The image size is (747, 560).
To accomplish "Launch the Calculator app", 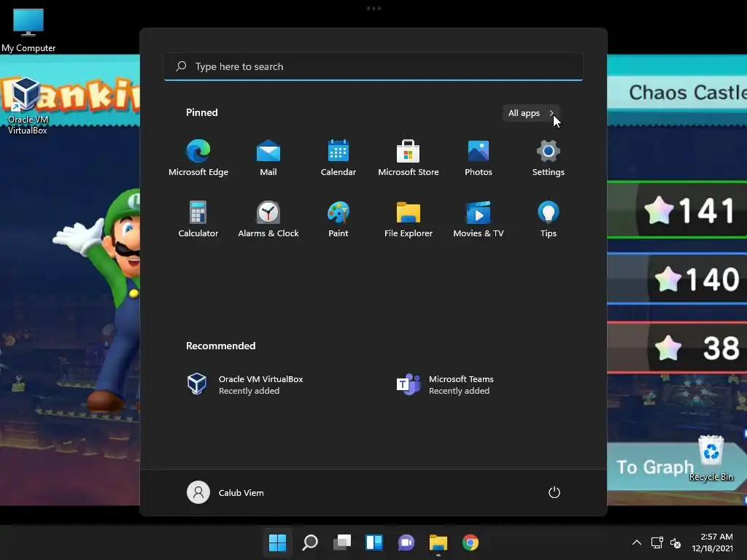I will [x=198, y=219].
